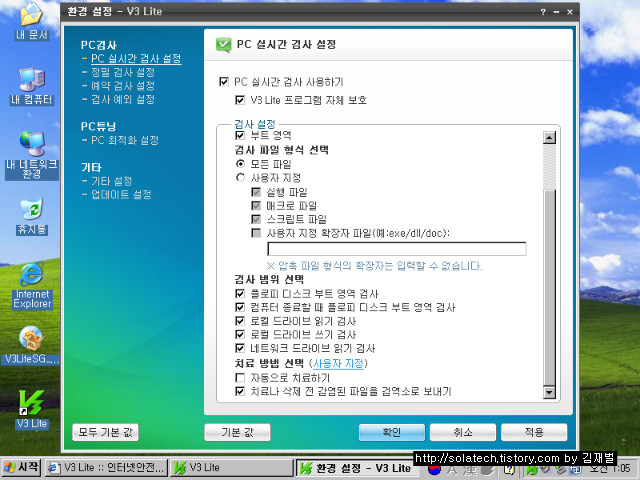
Task: Open 검사 예외 설정 in sidebar
Action: [123, 99]
